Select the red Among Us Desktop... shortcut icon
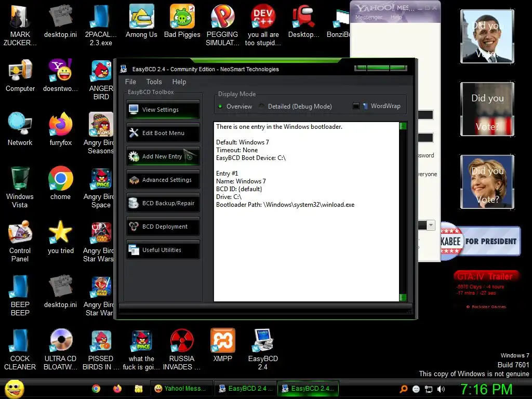The width and height of the screenshot is (532, 399). click(303, 21)
